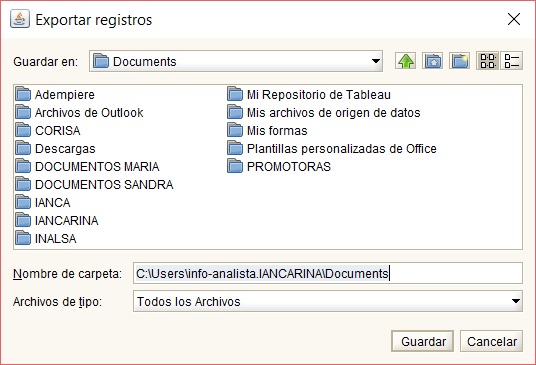This screenshot has height=365, width=536.
Task: Expand the Archivos de tipo dropdown
Action: click(x=328, y=301)
